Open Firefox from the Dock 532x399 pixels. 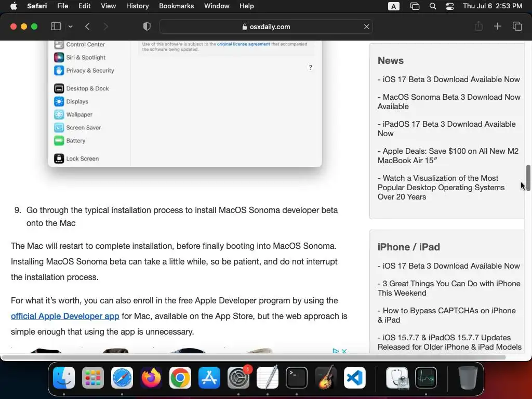[151, 377]
